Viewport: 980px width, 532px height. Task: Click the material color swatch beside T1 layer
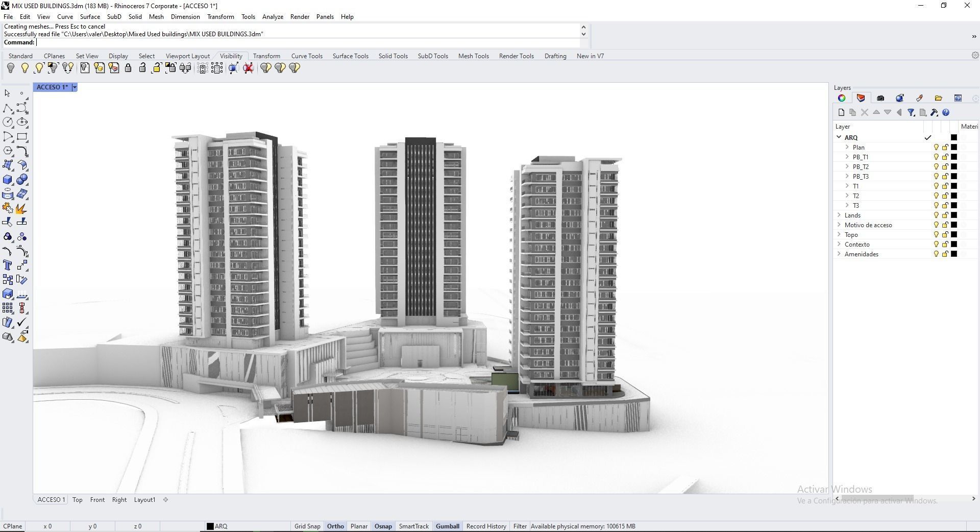[953, 186]
